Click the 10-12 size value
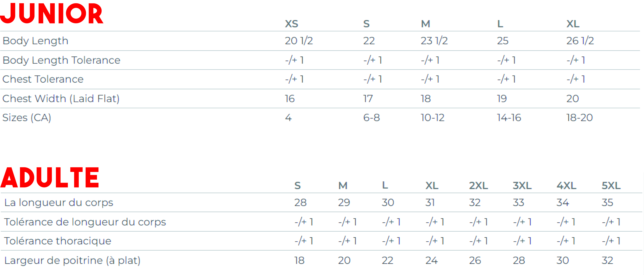This screenshot has width=644, height=275. pyautogui.click(x=433, y=118)
